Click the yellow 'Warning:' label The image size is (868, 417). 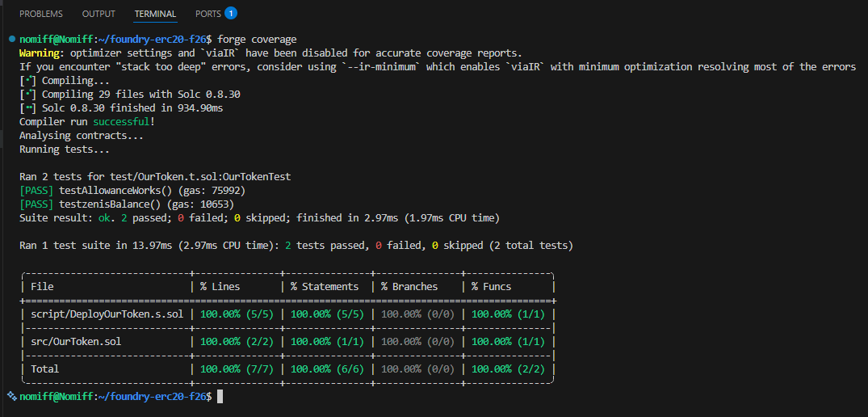pyautogui.click(x=40, y=53)
